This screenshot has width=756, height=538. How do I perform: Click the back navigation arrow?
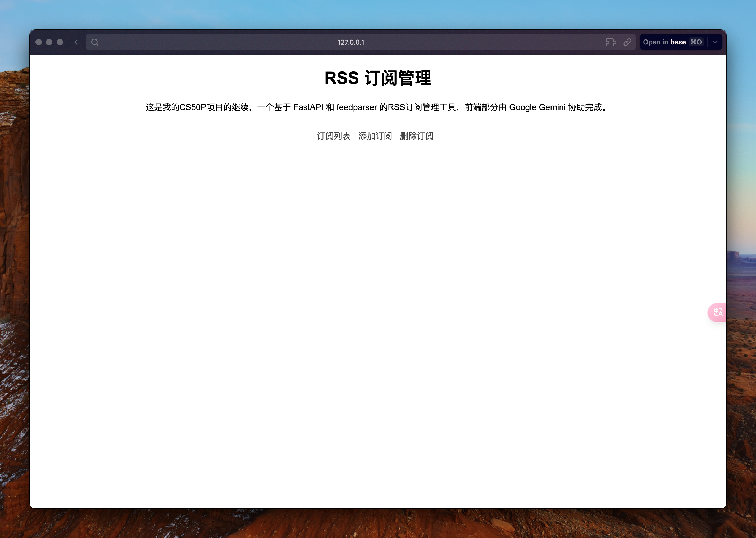(x=76, y=42)
